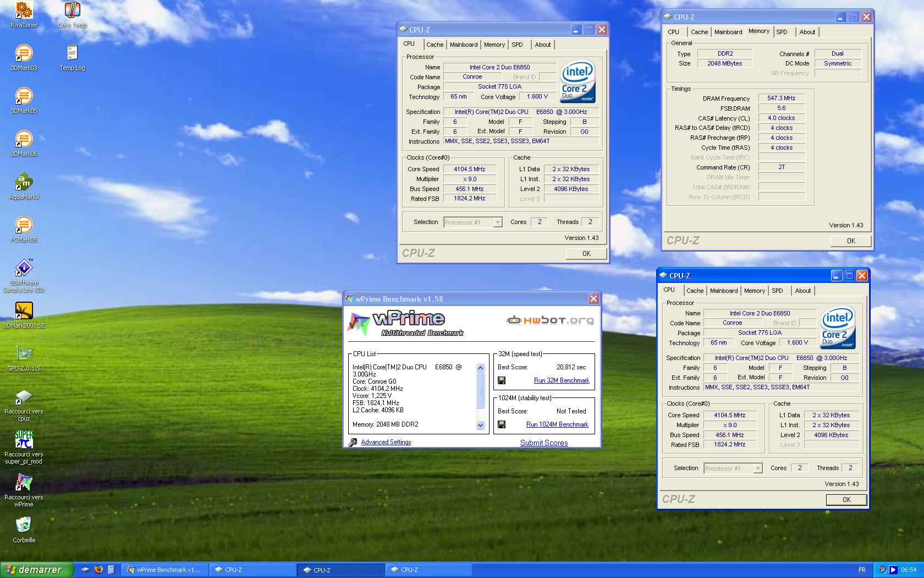Open the RivaTuner desktop shortcut
The width and height of the screenshot is (924, 578).
tap(24, 15)
